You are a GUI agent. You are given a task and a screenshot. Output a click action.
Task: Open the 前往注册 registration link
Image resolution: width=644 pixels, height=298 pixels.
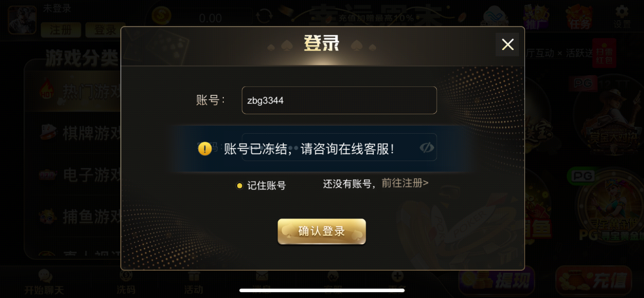[x=405, y=183]
